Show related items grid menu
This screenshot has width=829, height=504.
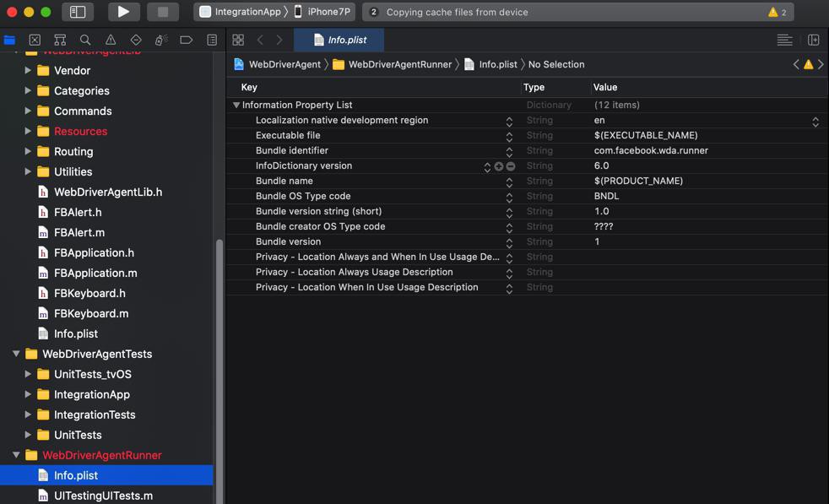point(238,40)
